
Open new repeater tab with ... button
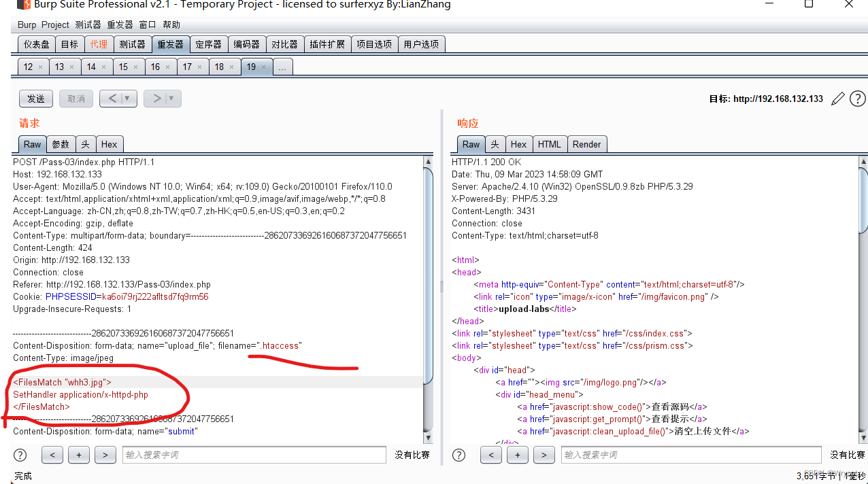pos(282,67)
